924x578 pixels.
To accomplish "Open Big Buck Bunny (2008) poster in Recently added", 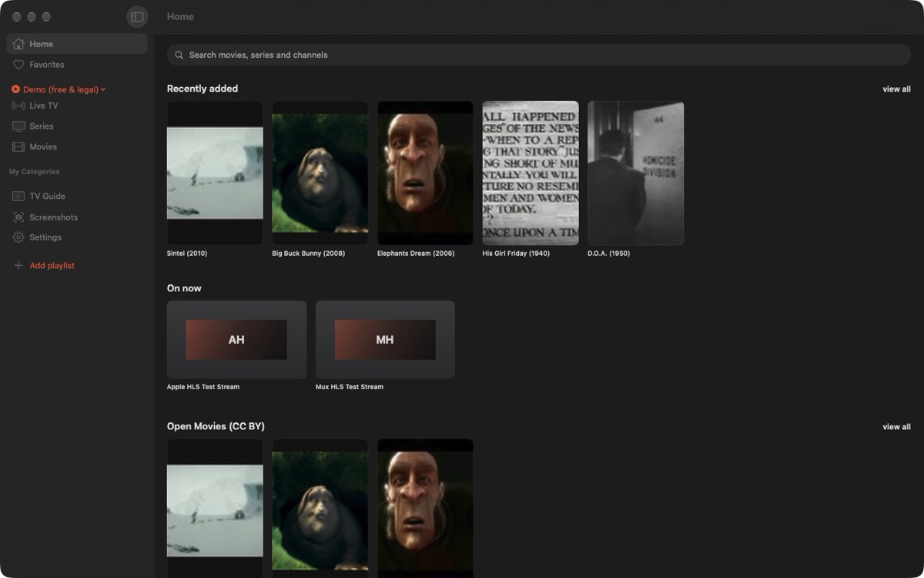I will pos(320,173).
